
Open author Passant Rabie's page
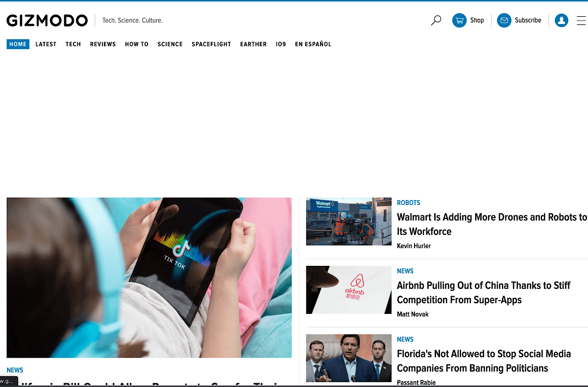tap(416, 383)
